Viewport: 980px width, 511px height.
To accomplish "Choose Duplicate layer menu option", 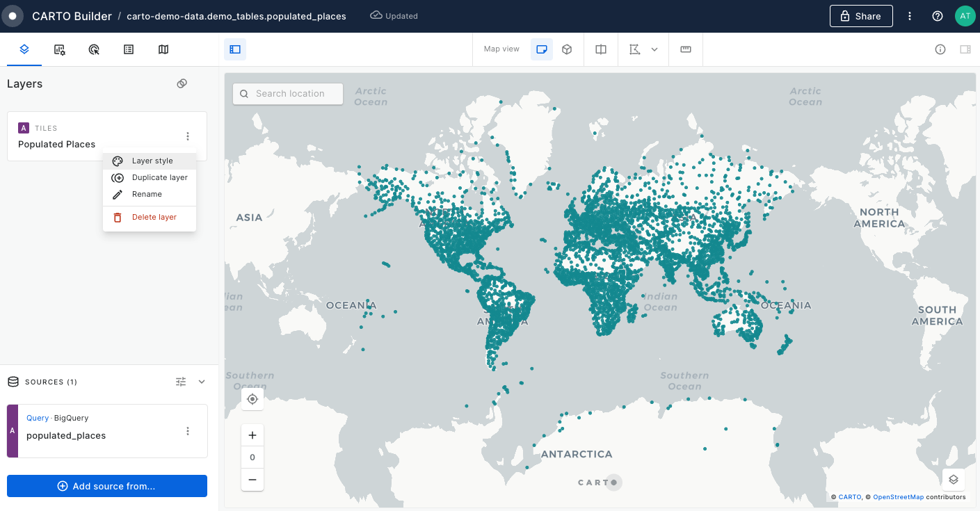I will [x=150, y=177].
